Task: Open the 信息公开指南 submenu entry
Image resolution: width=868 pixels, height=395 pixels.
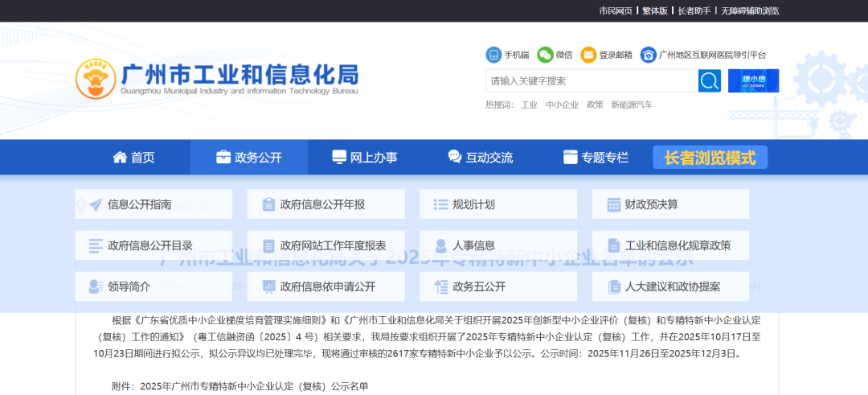Action: point(154,204)
